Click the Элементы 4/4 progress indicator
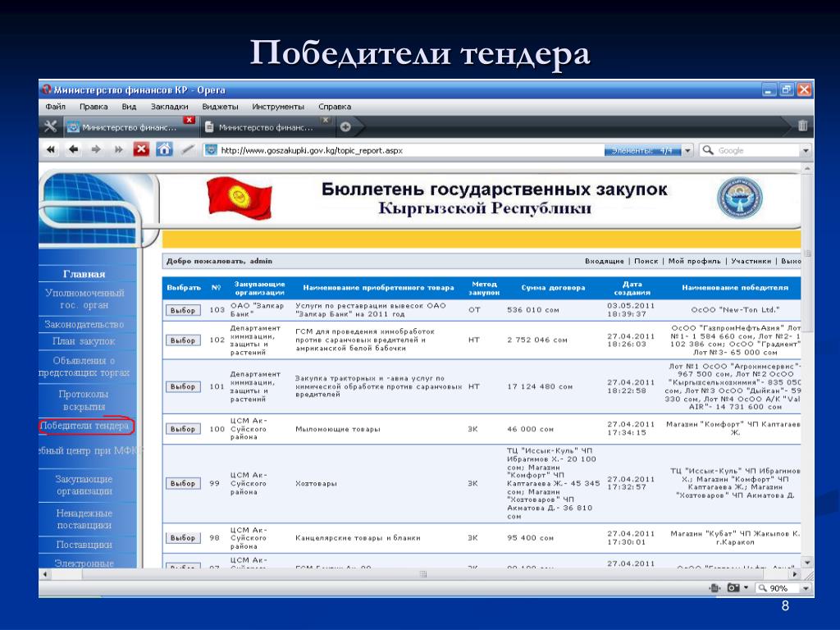The image size is (840, 630). [x=643, y=151]
